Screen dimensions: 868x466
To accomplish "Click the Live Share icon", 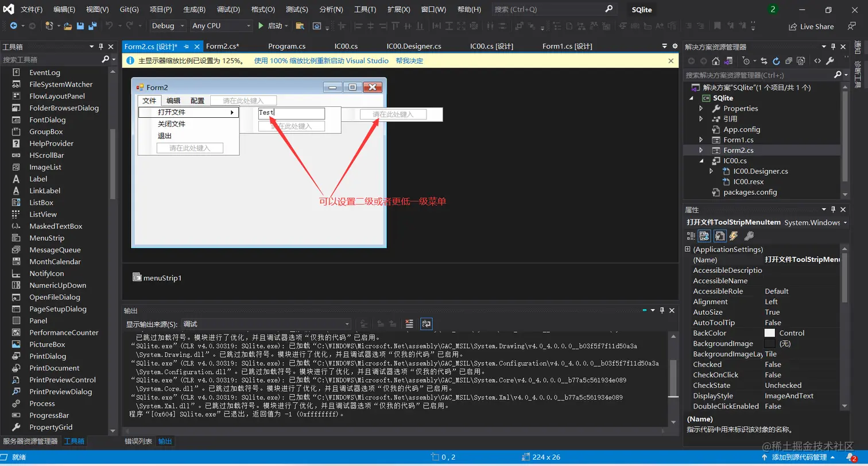I will (793, 26).
